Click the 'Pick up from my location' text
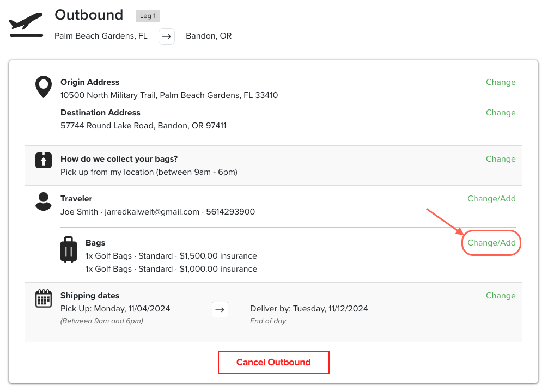548x392 pixels. (x=149, y=172)
